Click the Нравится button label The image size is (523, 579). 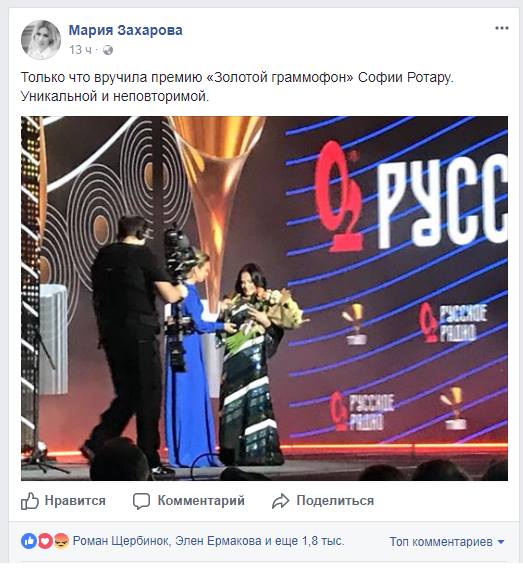(75, 501)
